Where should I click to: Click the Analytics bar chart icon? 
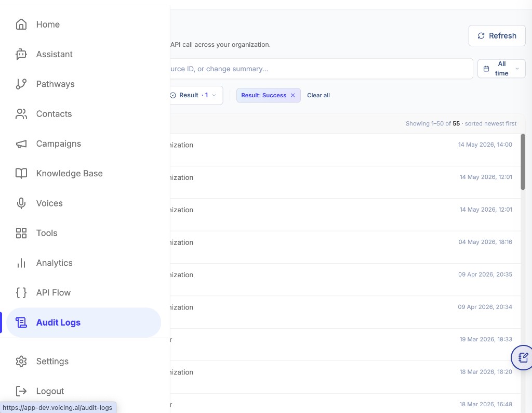(21, 263)
